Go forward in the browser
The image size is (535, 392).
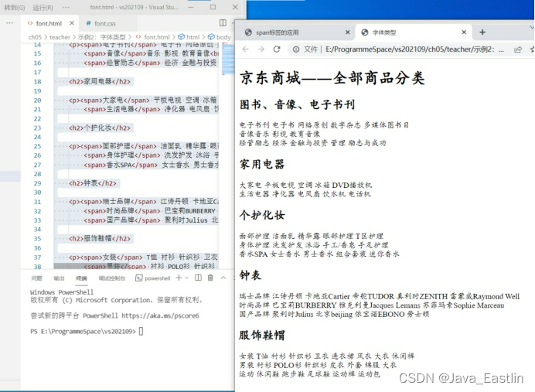[x=261, y=49]
